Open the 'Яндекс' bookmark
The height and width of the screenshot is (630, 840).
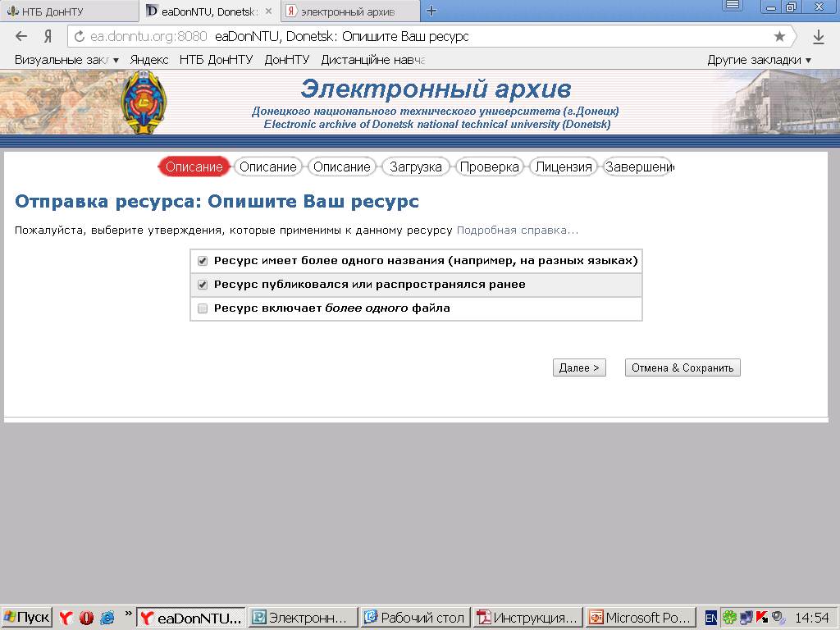point(149,60)
